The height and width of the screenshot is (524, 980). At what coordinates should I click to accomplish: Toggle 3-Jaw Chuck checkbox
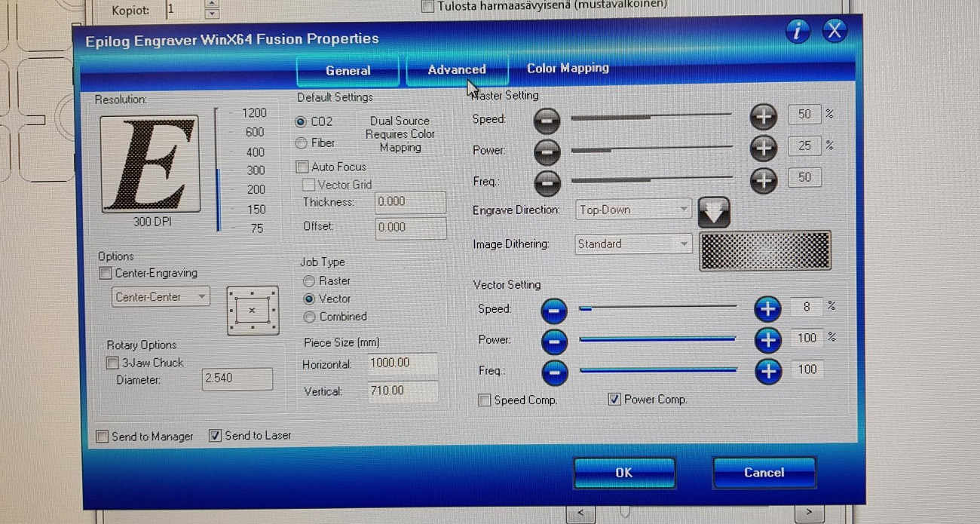click(112, 363)
